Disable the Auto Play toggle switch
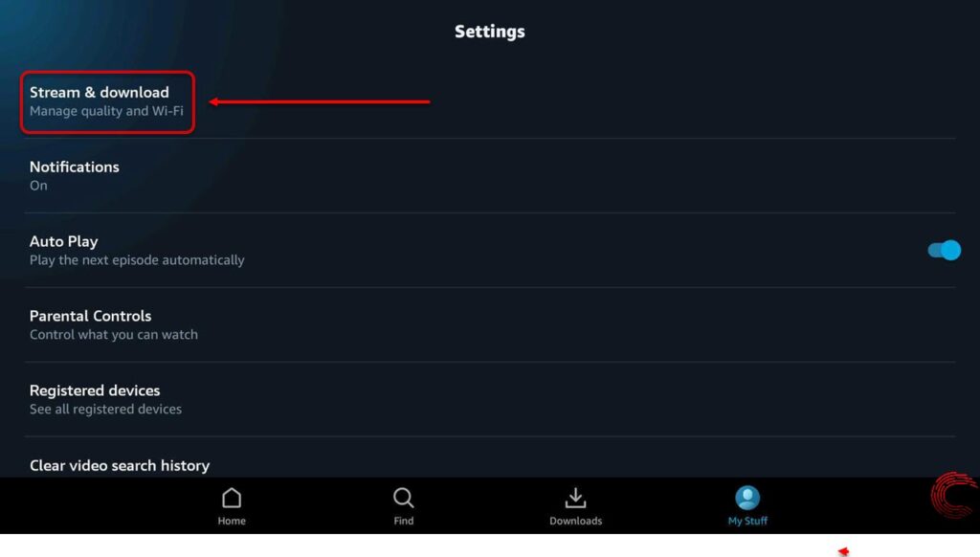Image resolution: width=980 pixels, height=557 pixels. [945, 250]
